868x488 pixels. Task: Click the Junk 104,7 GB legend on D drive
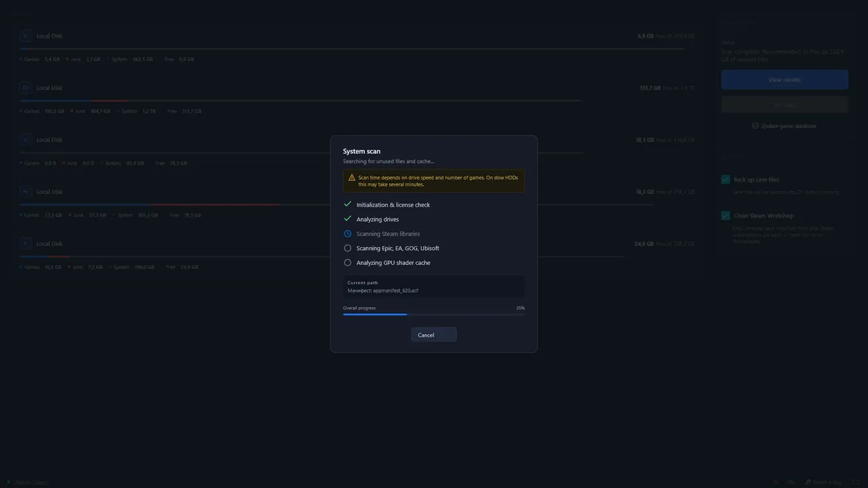tap(90, 111)
